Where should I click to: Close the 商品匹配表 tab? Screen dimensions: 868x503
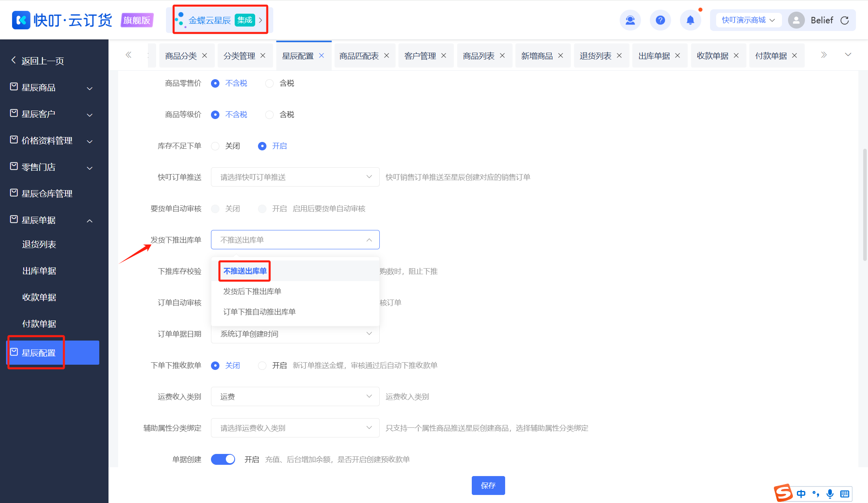(387, 55)
